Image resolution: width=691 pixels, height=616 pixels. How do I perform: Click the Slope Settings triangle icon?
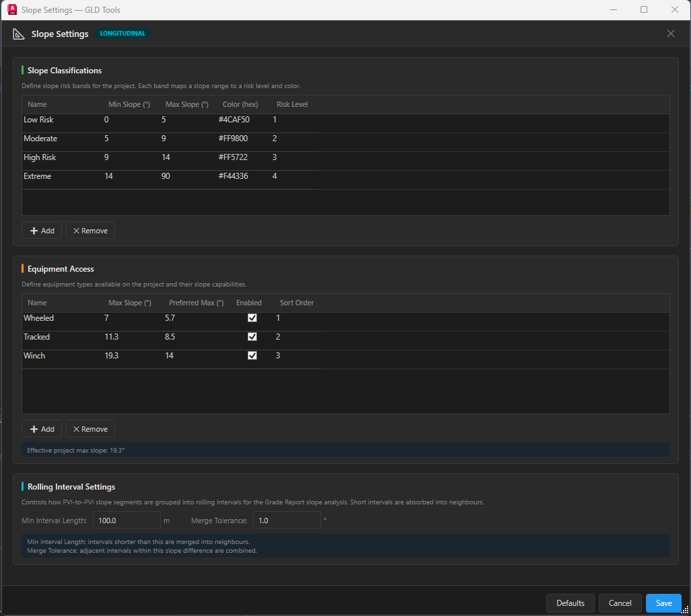pyautogui.click(x=19, y=34)
